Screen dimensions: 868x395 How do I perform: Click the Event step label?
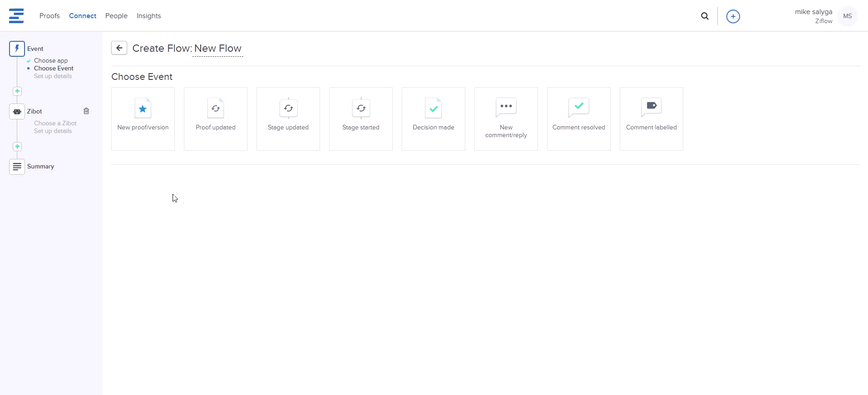click(35, 49)
